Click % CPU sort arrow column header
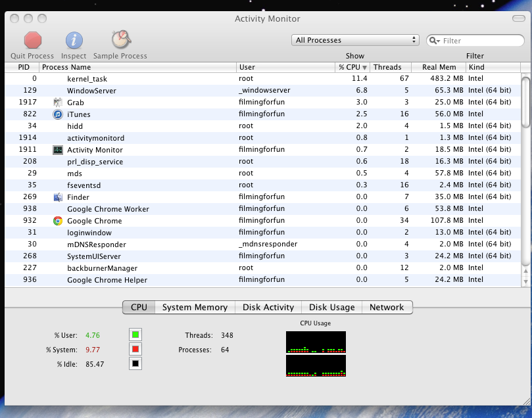Screen dimensions: 532x418 point(353,67)
